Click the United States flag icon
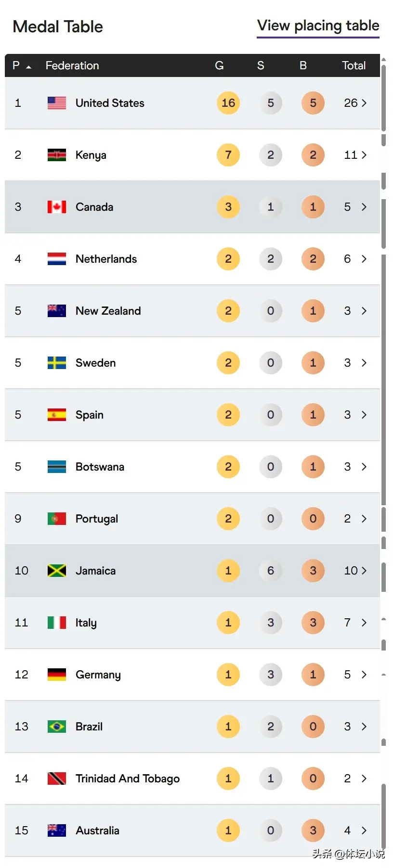Image resolution: width=394 pixels, height=868 pixels. pyautogui.click(x=56, y=102)
